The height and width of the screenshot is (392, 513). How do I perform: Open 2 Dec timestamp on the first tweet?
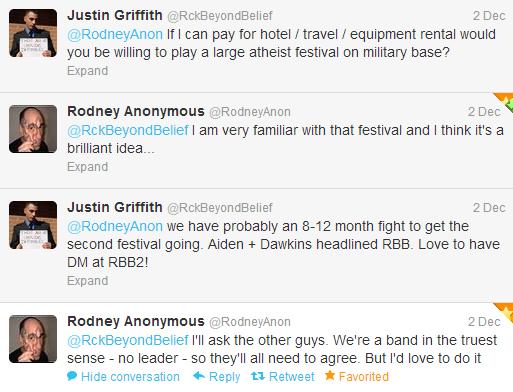(489, 16)
